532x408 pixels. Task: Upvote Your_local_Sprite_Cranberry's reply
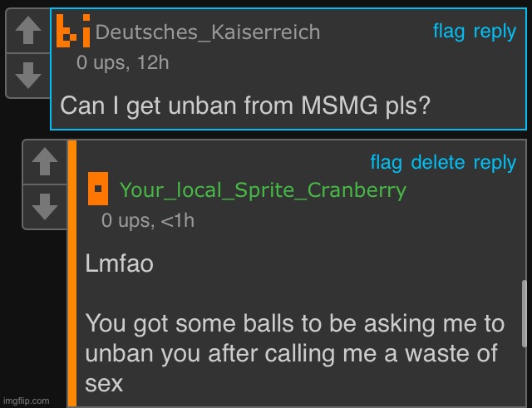[x=44, y=162]
